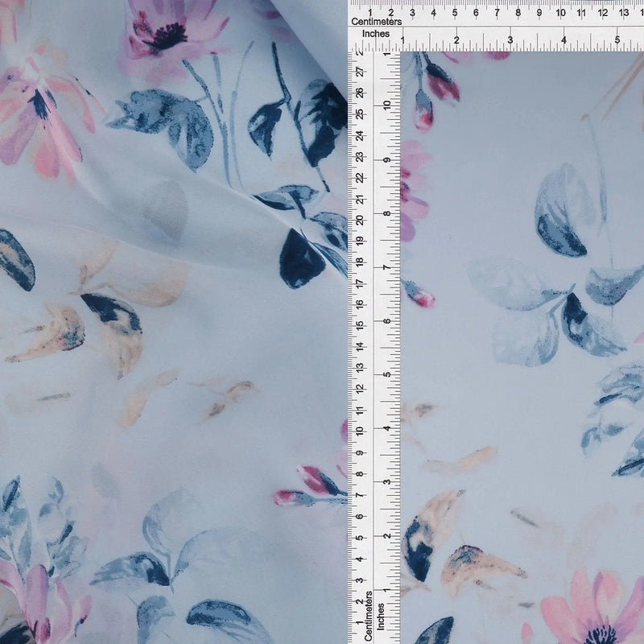Click the horizontal ruler's "Inches" label
Screen dimensions: 644x644
point(375,34)
